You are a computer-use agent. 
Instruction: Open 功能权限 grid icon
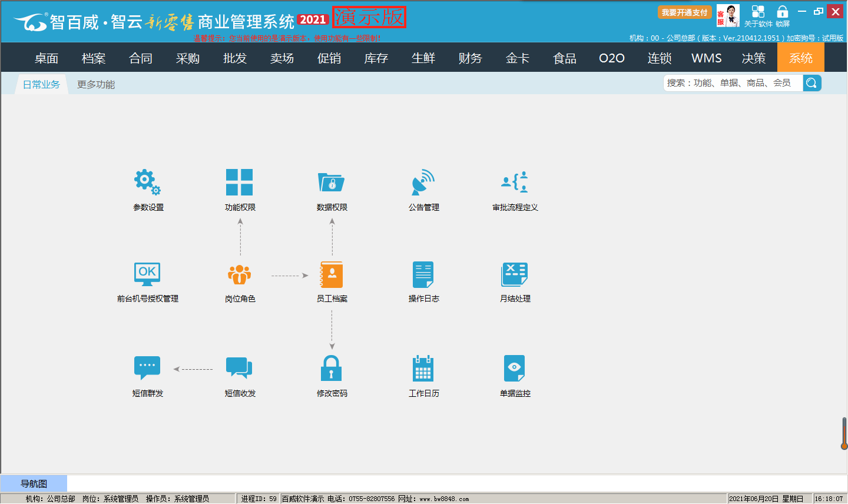(240, 183)
